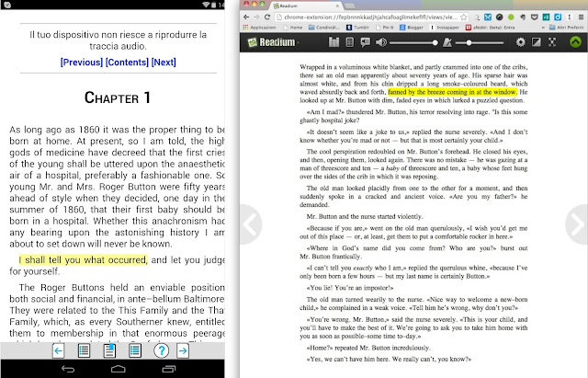The image size is (588, 378).
Task: Close the Readium tab
Action: coord(337,6)
